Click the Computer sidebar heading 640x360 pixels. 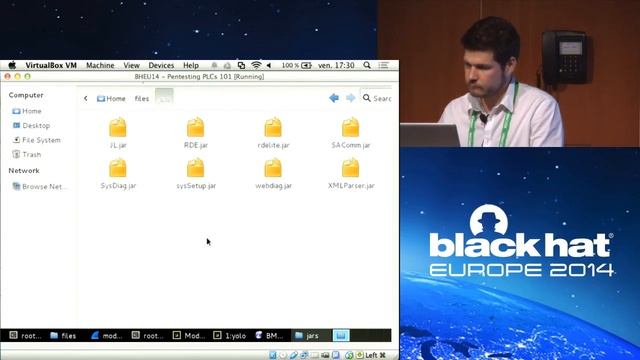pos(26,95)
